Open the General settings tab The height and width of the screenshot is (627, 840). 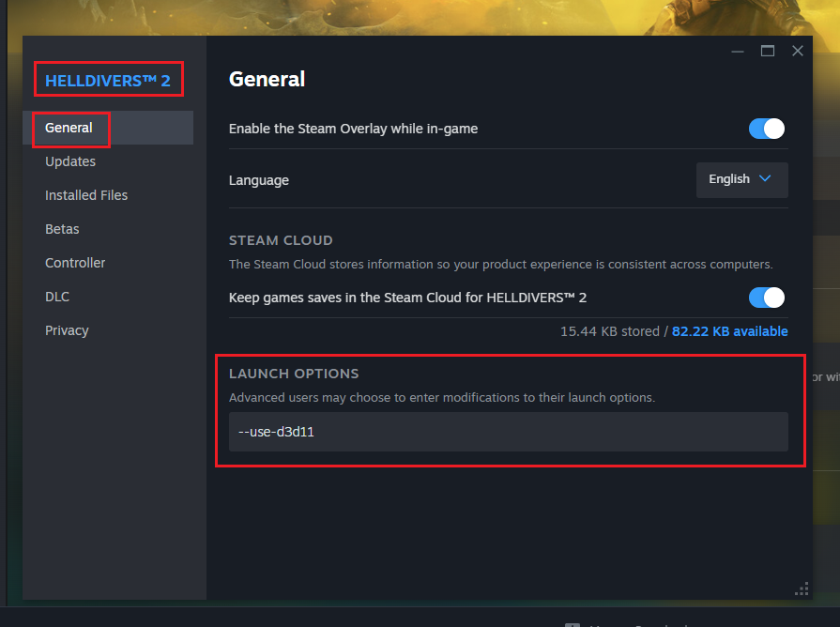tap(108, 128)
